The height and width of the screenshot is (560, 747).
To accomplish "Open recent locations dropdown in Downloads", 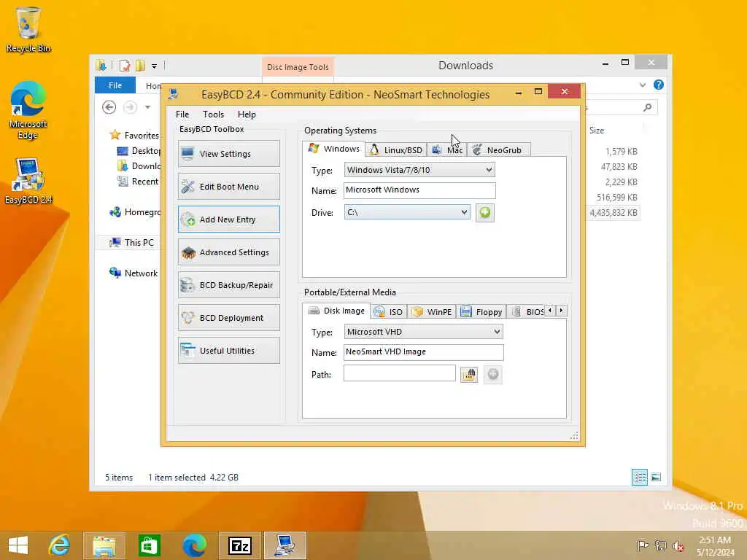I will click(147, 107).
